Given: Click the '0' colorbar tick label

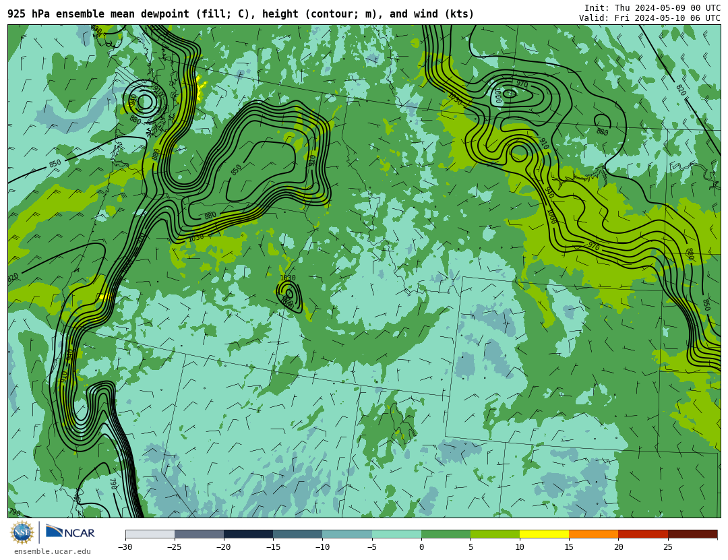Looking at the screenshot, I should 421,547.
